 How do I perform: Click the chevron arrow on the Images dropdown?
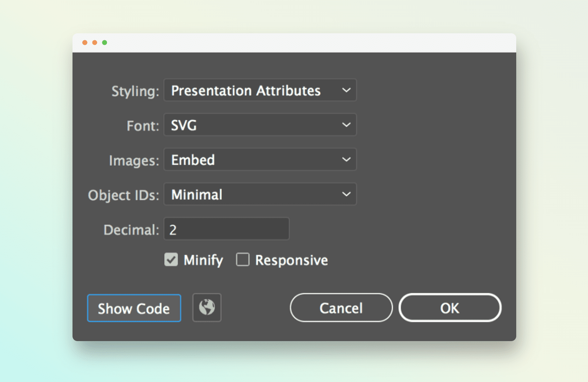346,160
